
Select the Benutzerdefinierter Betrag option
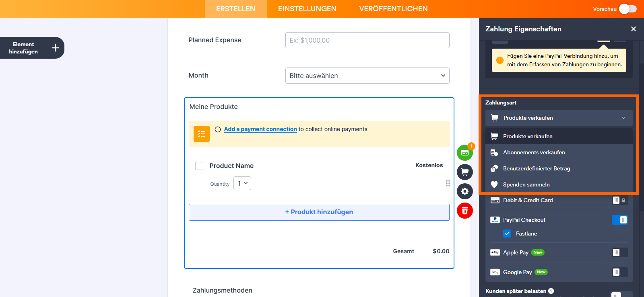(x=536, y=168)
